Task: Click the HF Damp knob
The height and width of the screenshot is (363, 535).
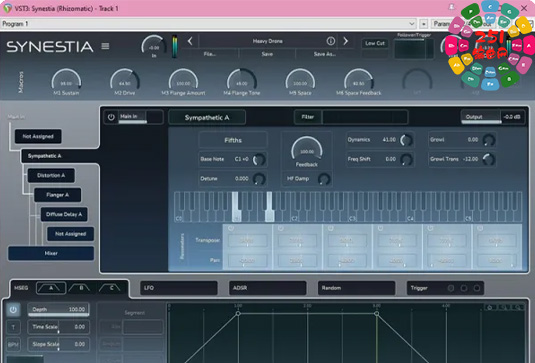Action: coord(324,179)
